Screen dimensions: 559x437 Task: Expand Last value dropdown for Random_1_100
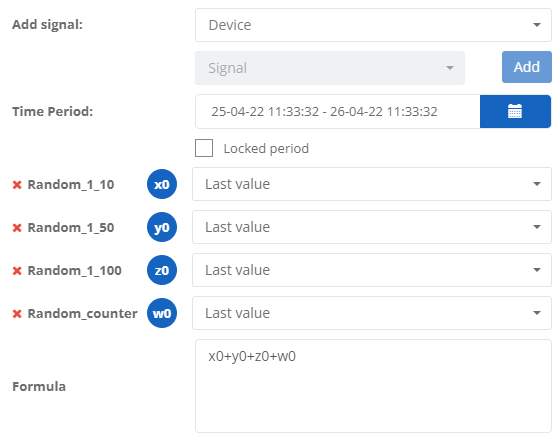point(372,270)
